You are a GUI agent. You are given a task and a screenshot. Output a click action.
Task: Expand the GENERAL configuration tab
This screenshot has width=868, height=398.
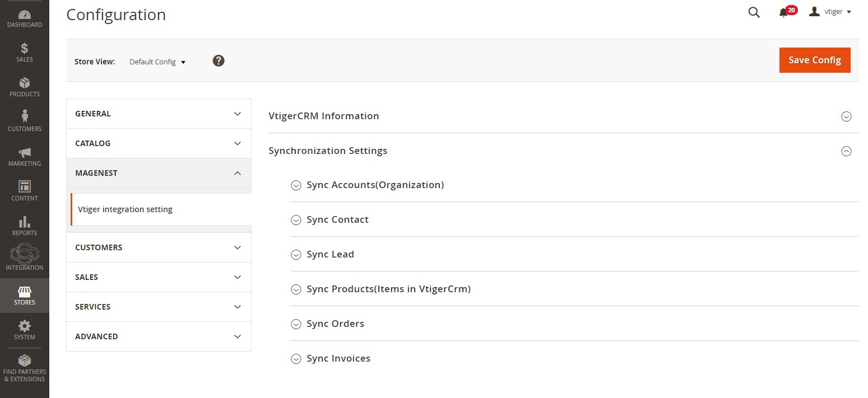click(159, 114)
